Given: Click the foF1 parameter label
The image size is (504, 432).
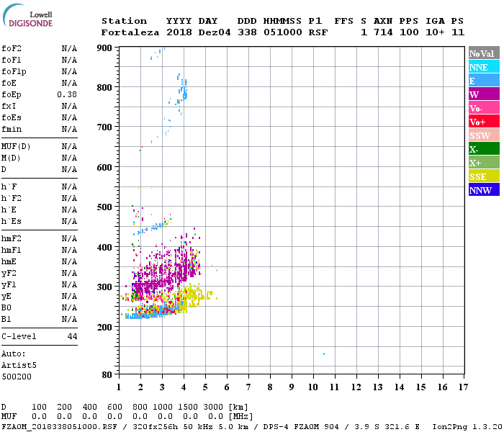Looking at the screenshot, I should click(x=12, y=60).
